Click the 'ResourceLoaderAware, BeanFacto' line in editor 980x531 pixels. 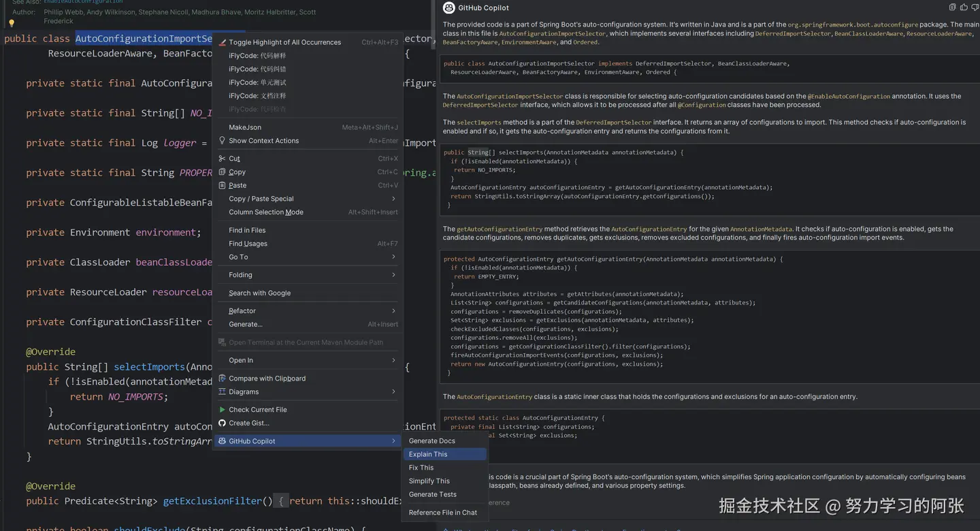click(x=130, y=54)
